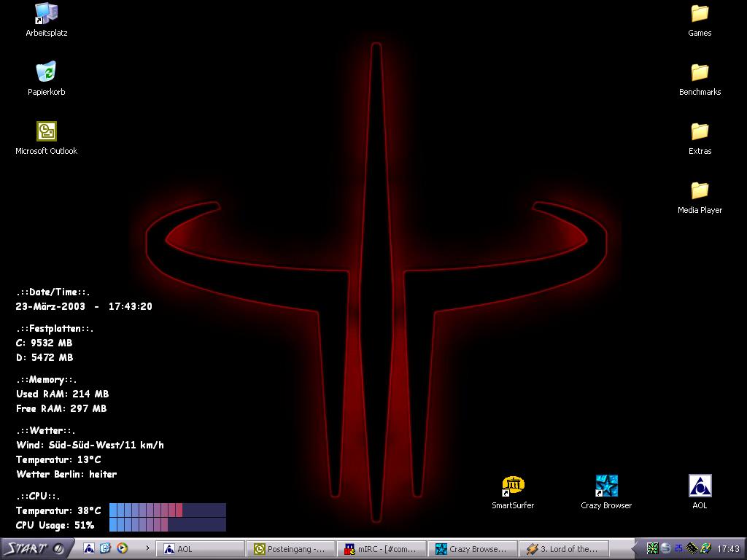Switch to the Posteingang taskbar window
The height and width of the screenshot is (560, 747).
(x=290, y=549)
